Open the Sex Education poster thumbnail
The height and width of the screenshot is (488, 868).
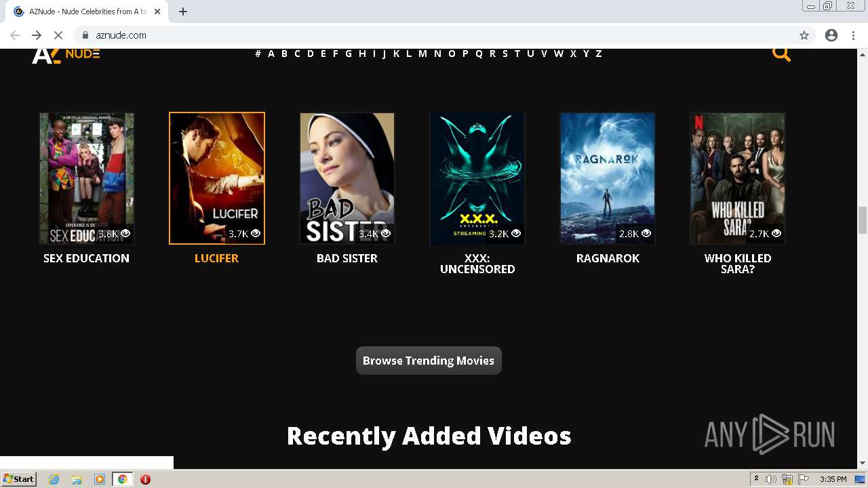(87, 178)
